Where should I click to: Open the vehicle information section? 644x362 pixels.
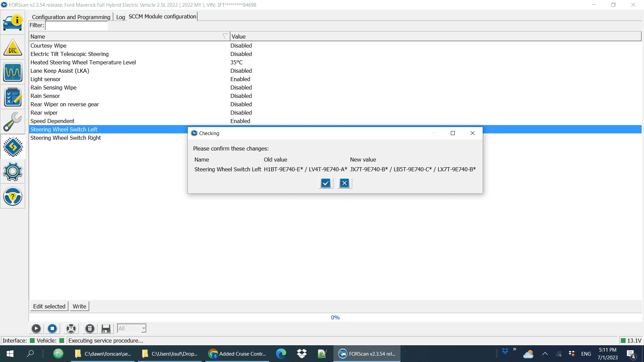[x=13, y=22]
